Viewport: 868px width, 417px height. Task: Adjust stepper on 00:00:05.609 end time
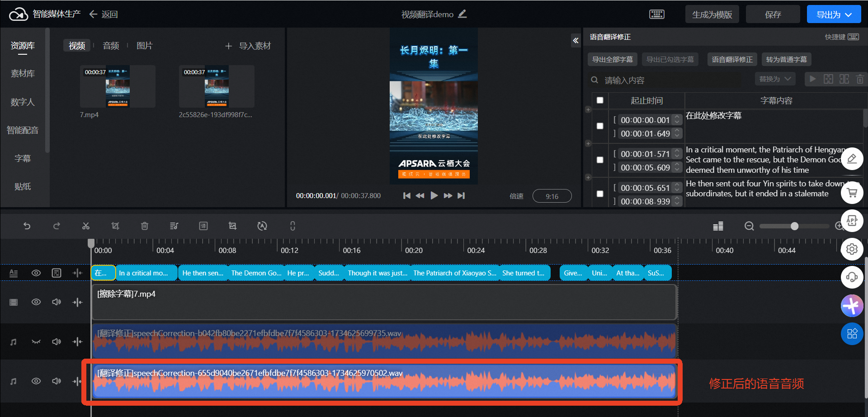coord(677,167)
